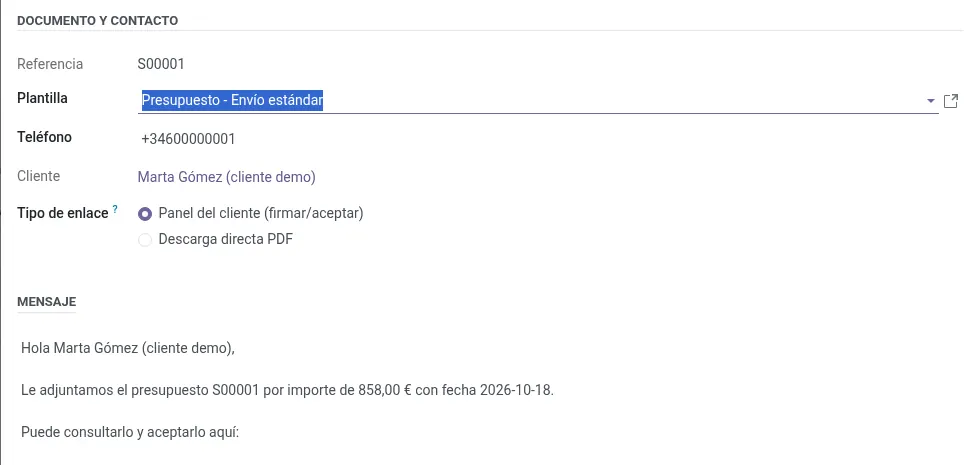Click the reference value S00001

pyautogui.click(x=161, y=64)
